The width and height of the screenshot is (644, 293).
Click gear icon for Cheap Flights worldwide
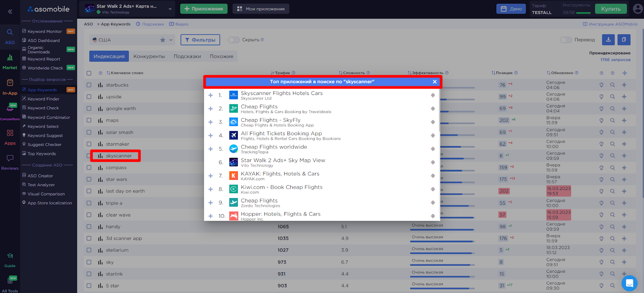(x=433, y=149)
